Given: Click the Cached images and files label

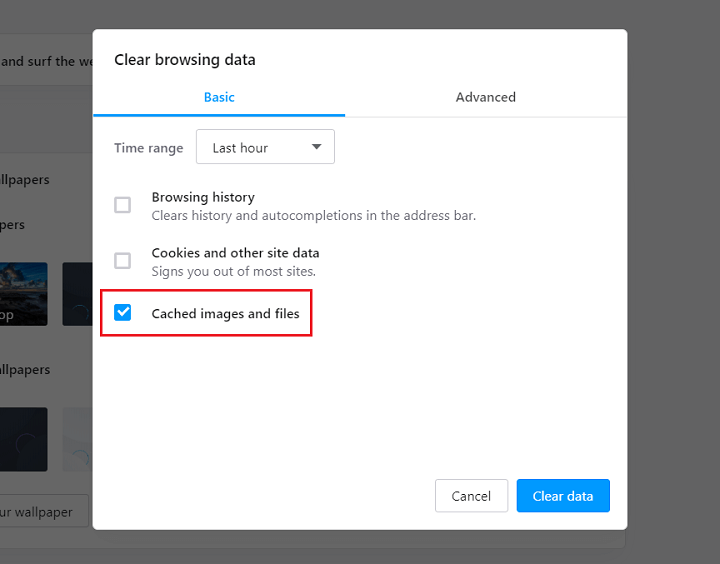Looking at the screenshot, I should pyautogui.click(x=225, y=314).
